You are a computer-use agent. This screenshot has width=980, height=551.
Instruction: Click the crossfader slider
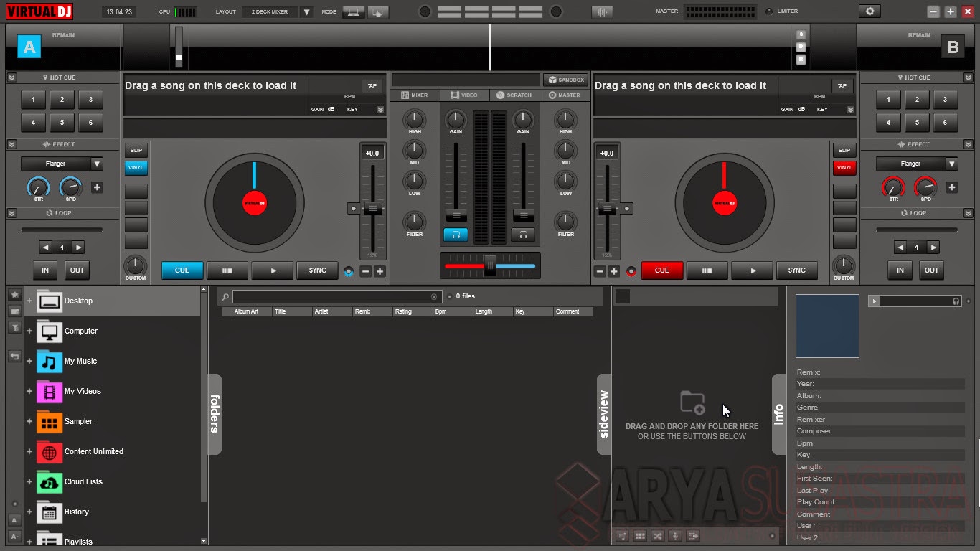490,265
